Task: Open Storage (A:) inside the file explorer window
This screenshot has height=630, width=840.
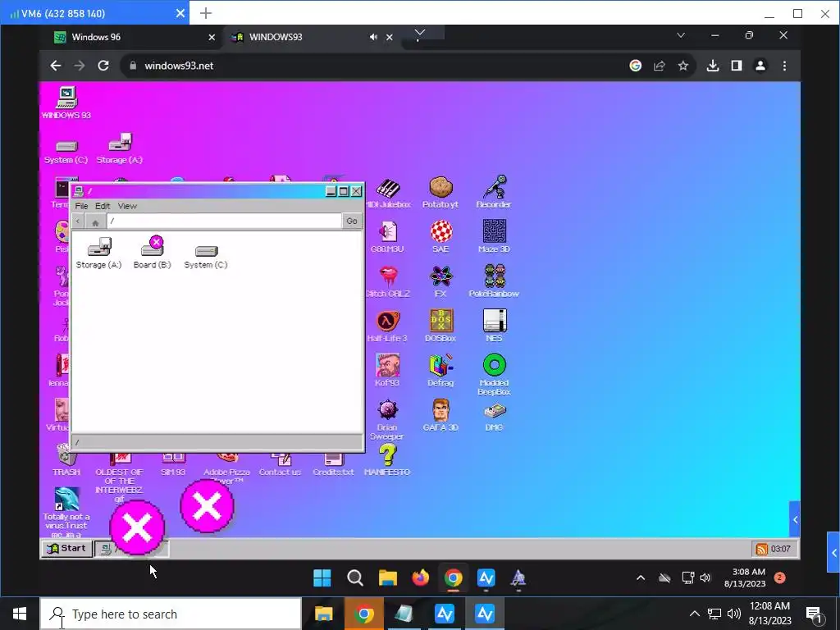Action: [99, 253]
